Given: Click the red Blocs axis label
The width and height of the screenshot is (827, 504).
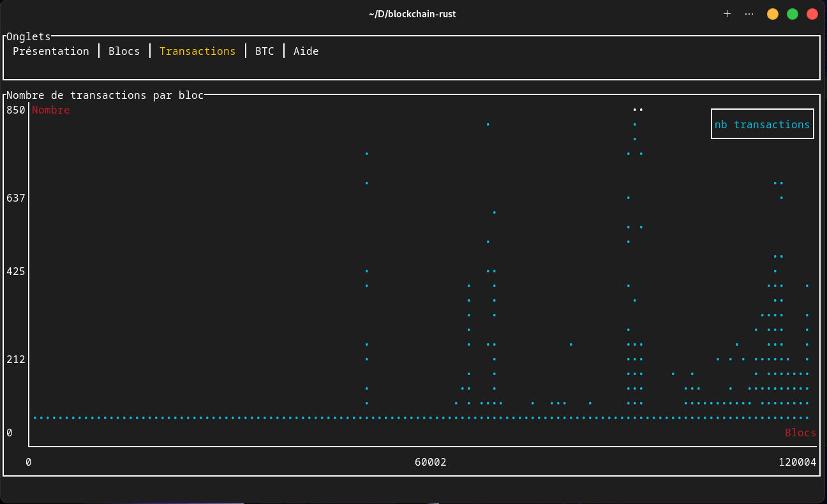Looking at the screenshot, I should pyautogui.click(x=800, y=433).
